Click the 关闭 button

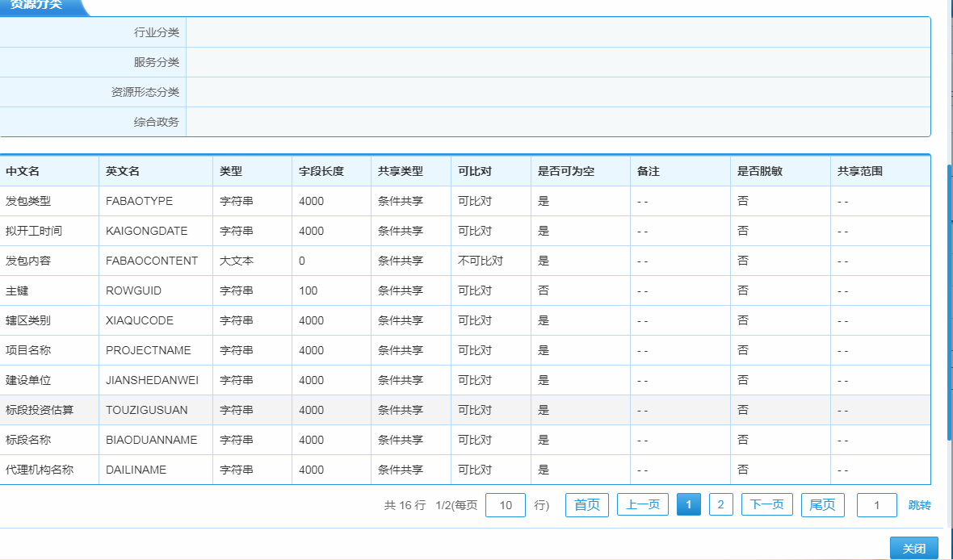click(913, 548)
